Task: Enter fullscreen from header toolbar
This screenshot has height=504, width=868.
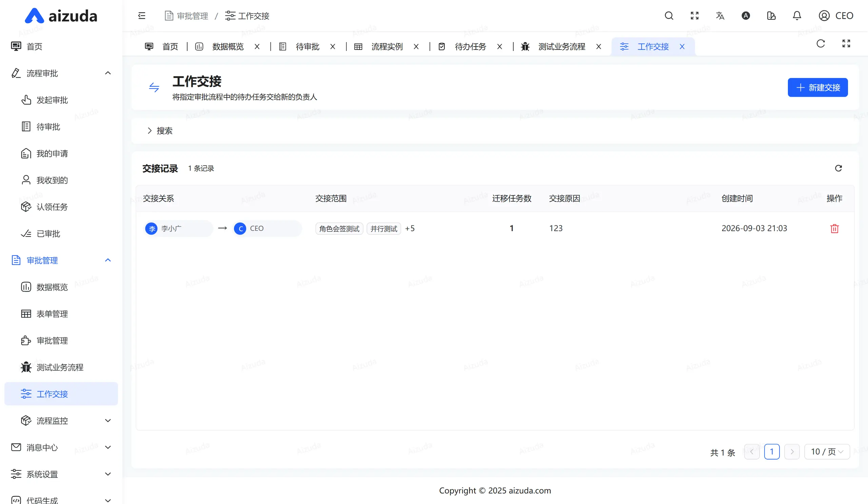Action: pyautogui.click(x=694, y=16)
